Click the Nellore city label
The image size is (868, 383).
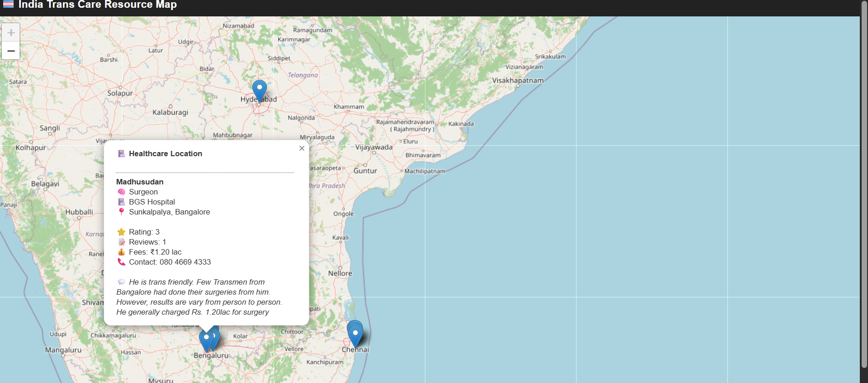pos(340,273)
